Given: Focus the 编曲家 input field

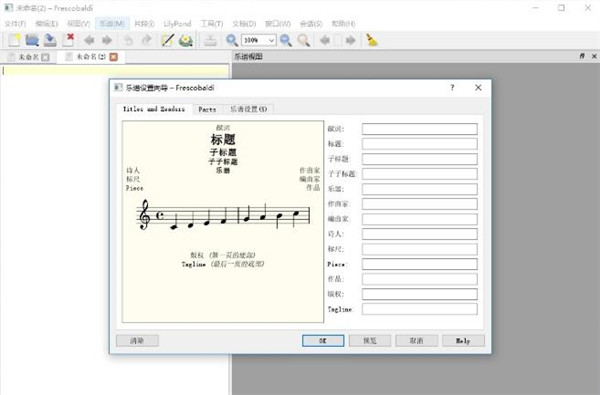Looking at the screenshot, I should click(420, 219).
